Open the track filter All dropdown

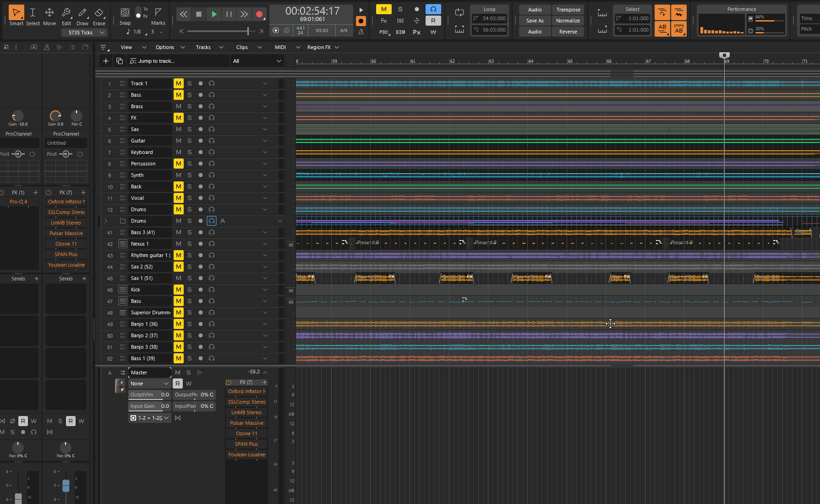257,61
